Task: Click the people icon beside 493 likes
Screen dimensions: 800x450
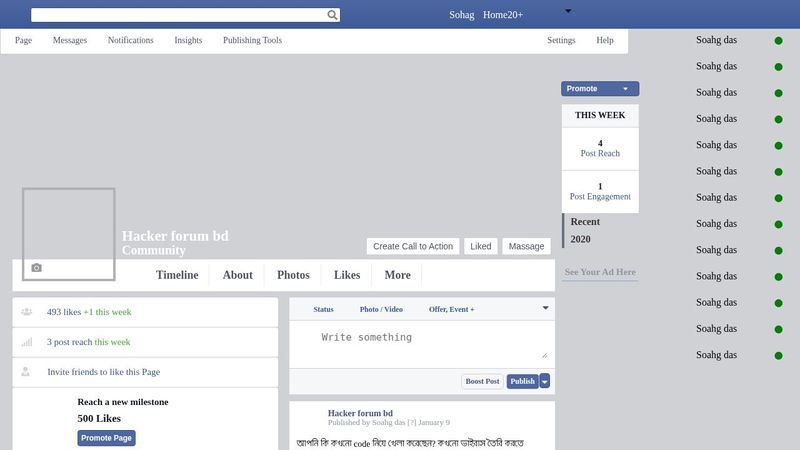Action: pos(26,312)
